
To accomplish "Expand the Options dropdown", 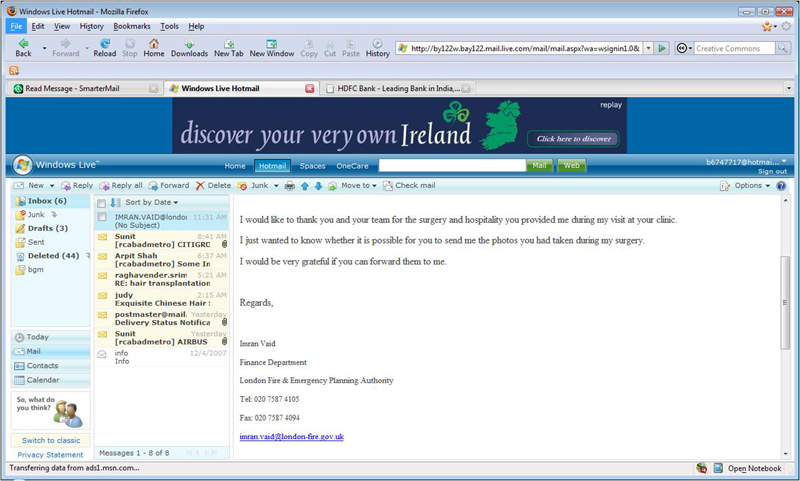I will (746, 186).
